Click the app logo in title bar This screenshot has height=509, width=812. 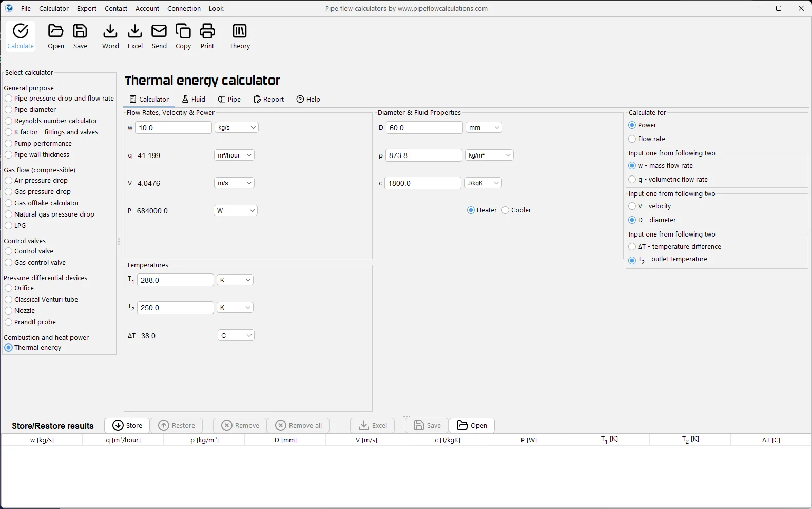point(9,8)
